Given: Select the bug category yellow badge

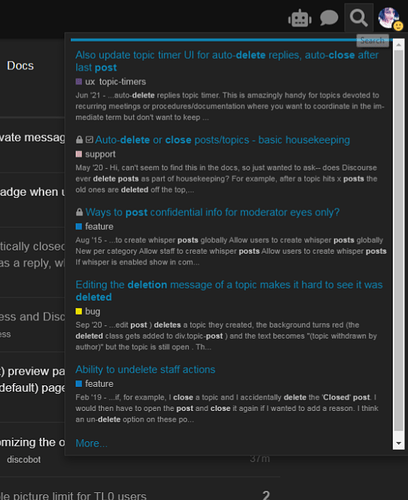Looking at the screenshot, I should (88, 311).
